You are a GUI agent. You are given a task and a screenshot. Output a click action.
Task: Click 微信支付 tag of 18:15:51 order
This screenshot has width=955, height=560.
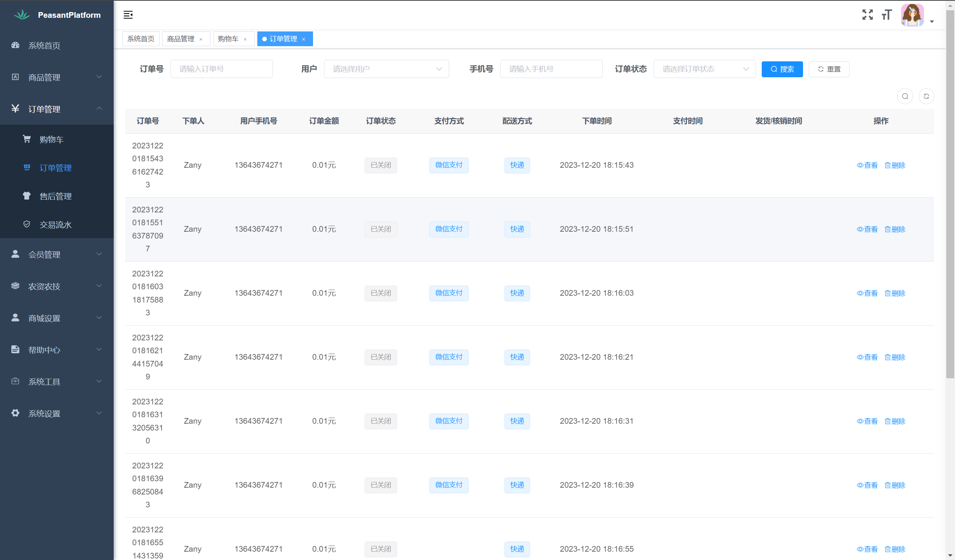(x=449, y=229)
